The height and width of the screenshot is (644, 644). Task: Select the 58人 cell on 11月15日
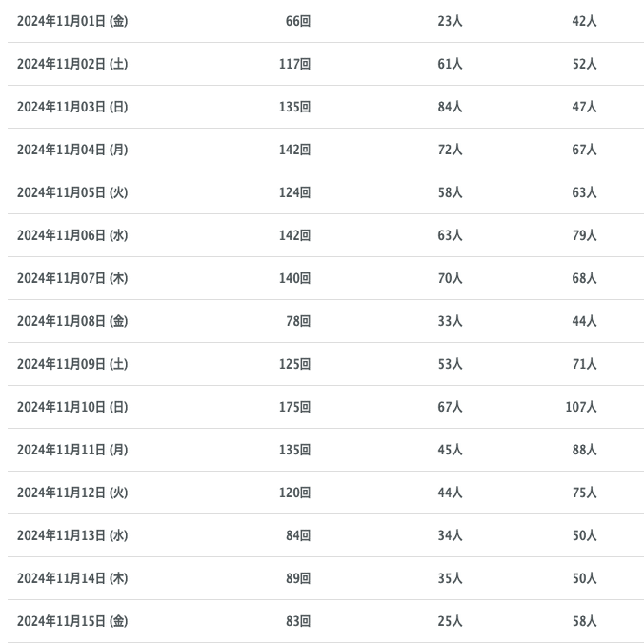click(584, 621)
